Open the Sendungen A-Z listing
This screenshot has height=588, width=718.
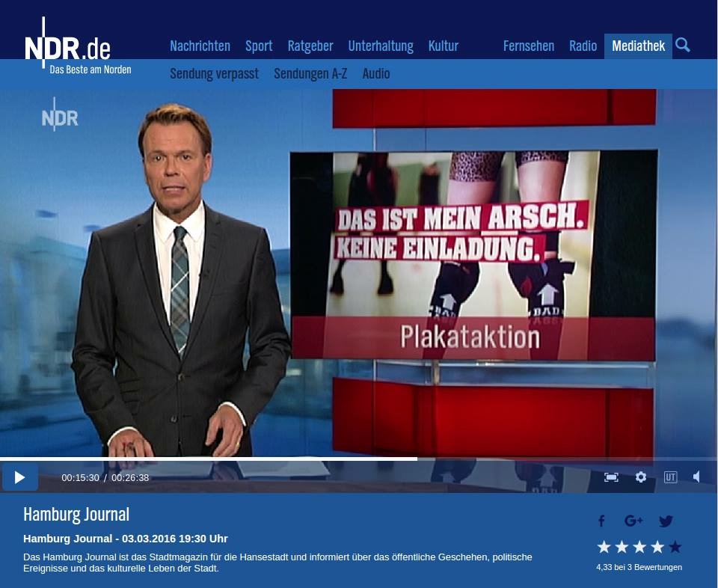(310, 74)
